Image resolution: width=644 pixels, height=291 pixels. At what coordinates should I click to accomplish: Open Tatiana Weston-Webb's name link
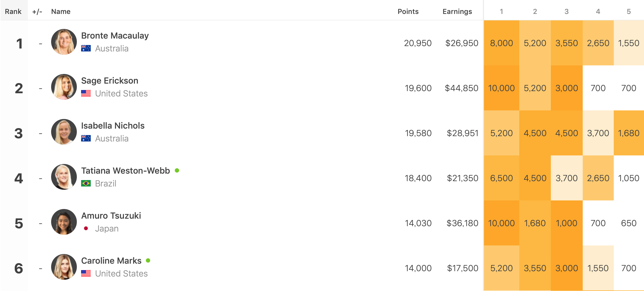[126, 171]
